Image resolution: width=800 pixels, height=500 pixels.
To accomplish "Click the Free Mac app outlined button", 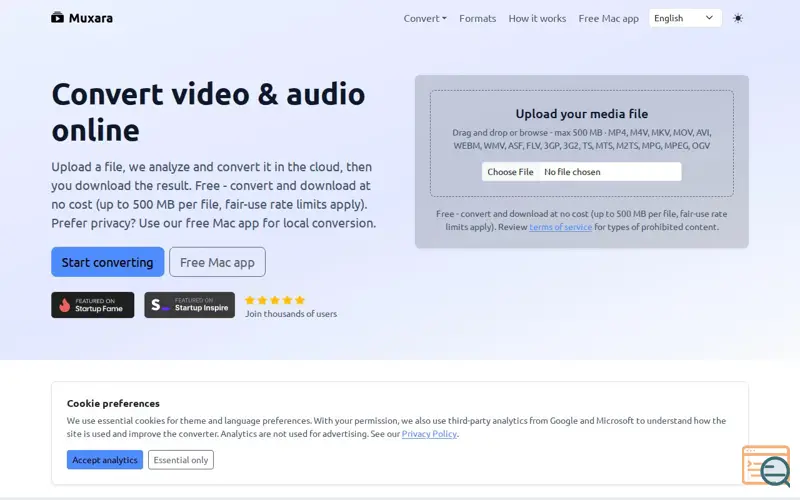I will [217, 262].
